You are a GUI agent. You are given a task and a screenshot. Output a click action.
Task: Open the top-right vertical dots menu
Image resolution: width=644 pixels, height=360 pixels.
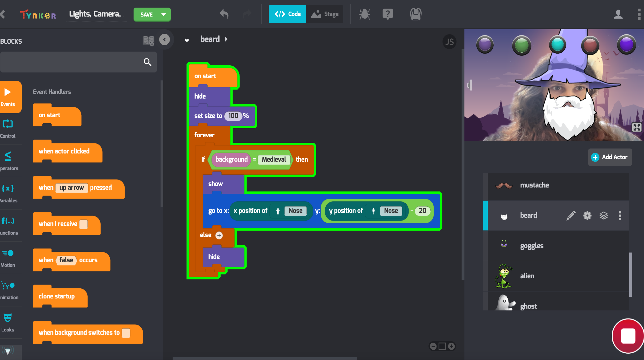coord(639,14)
